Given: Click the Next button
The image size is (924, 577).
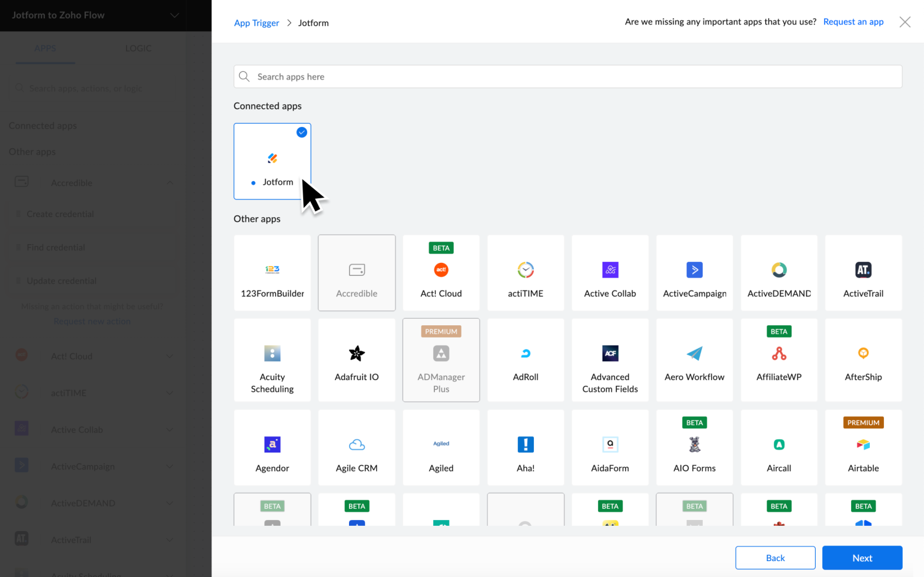Looking at the screenshot, I should (862, 558).
